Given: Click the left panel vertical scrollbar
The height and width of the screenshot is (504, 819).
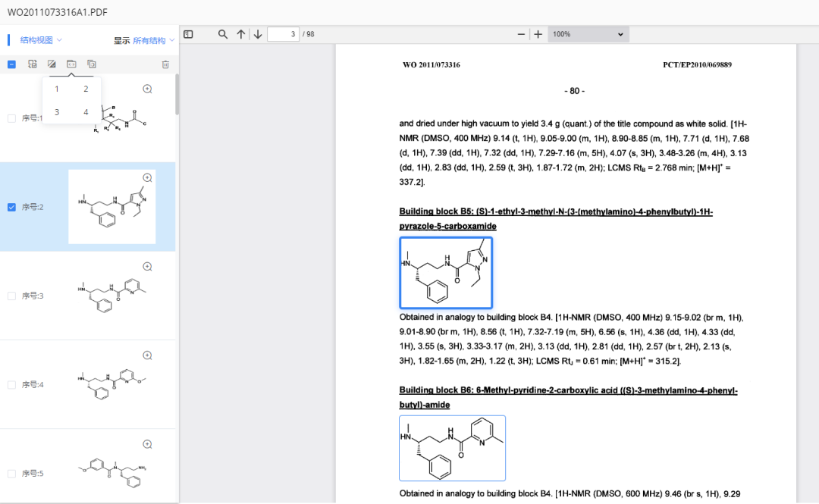Looking at the screenshot, I should (177, 94).
